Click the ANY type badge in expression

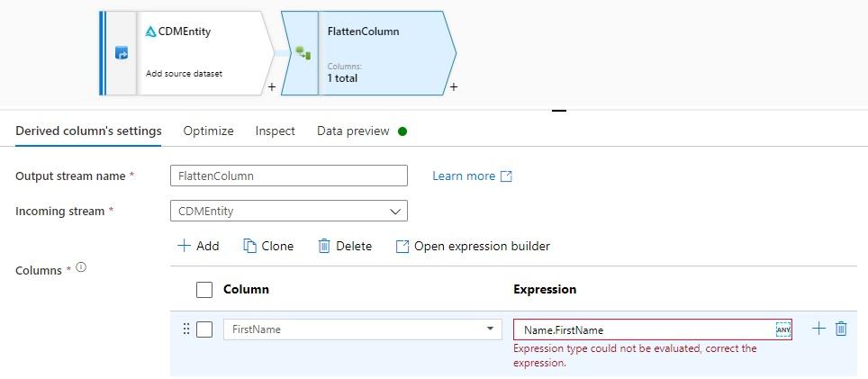(x=782, y=329)
